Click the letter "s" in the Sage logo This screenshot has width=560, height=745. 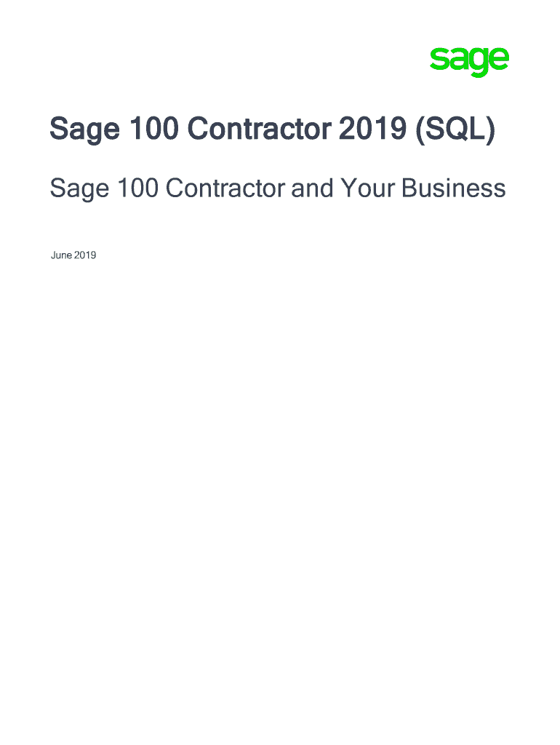(437, 61)
